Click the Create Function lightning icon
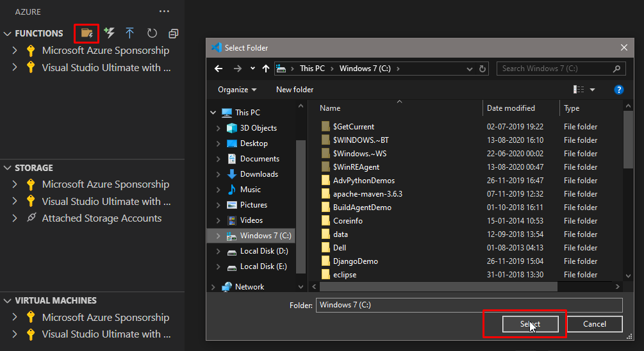This screenshot has height=351, width=644. tap(109, 33)
